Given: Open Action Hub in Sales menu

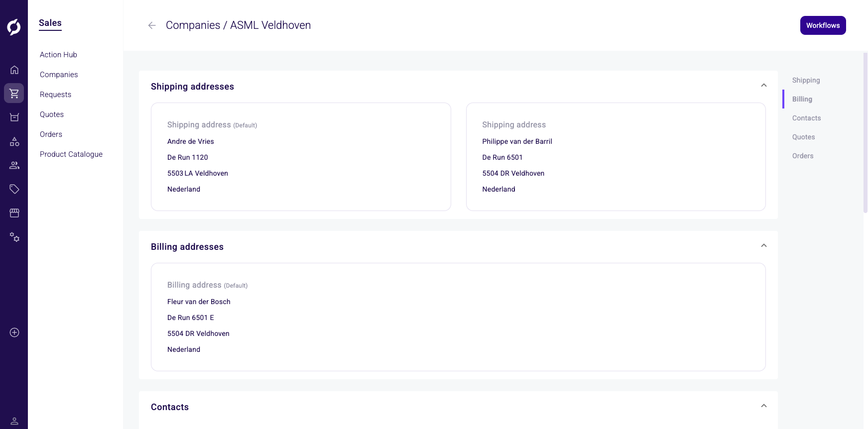Looking at the screenshot, I should (58, 55).
